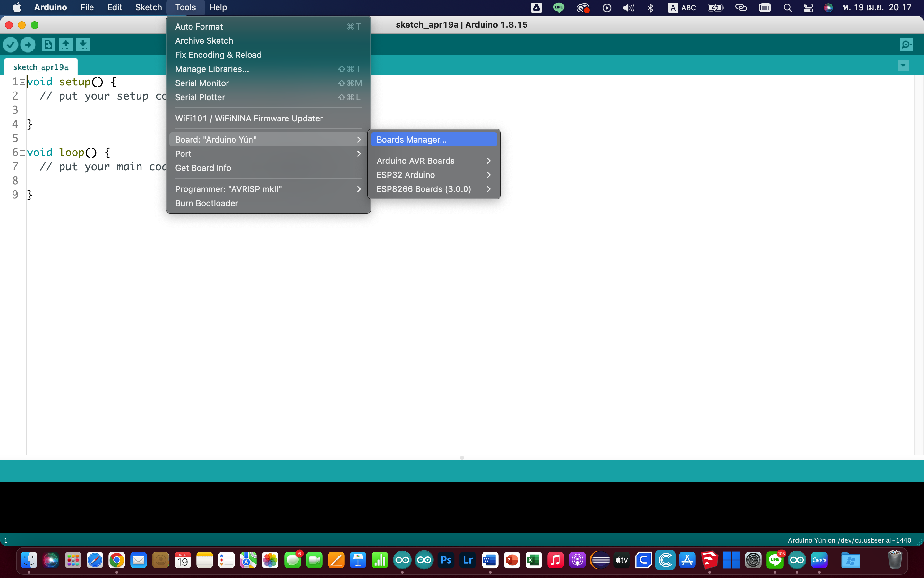924x578 pixels.
Task: Launch Microsoft Word from the Dock
Action: tap(490, 560)
